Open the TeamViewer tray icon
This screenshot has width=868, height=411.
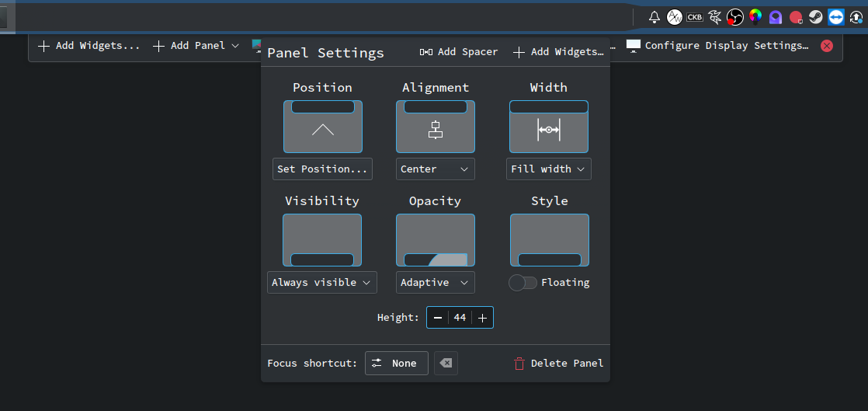[x=835, y=17]
